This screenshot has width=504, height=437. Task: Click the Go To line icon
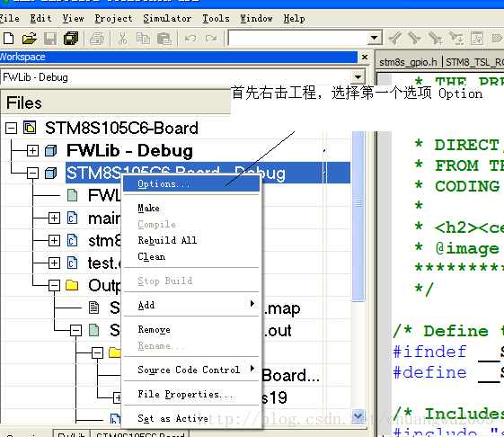coord(477,39)
